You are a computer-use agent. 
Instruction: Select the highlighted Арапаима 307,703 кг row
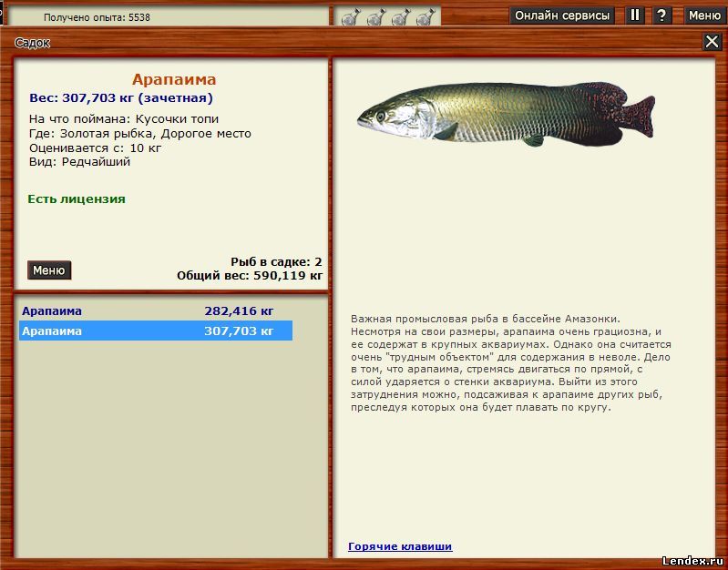click(155, 331)
